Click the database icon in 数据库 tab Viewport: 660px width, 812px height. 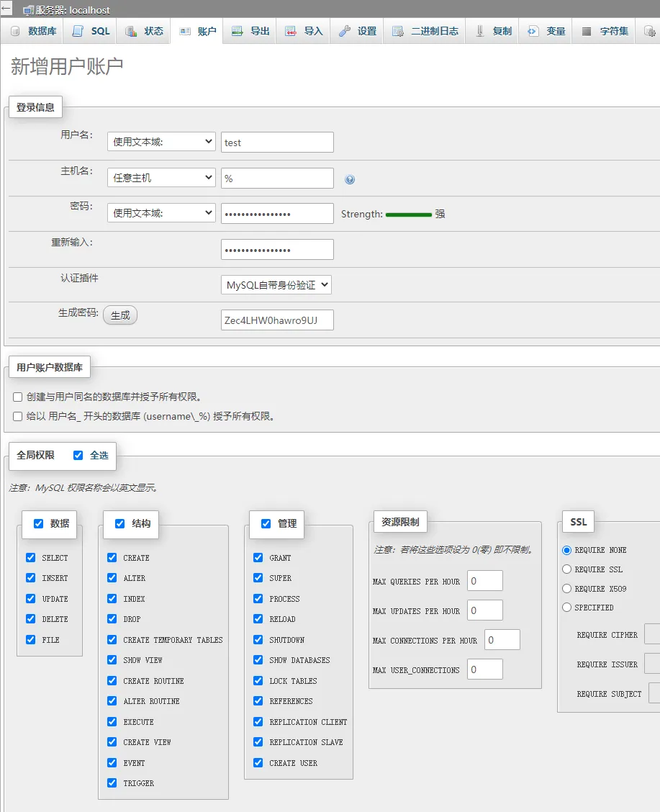point(16,31)
